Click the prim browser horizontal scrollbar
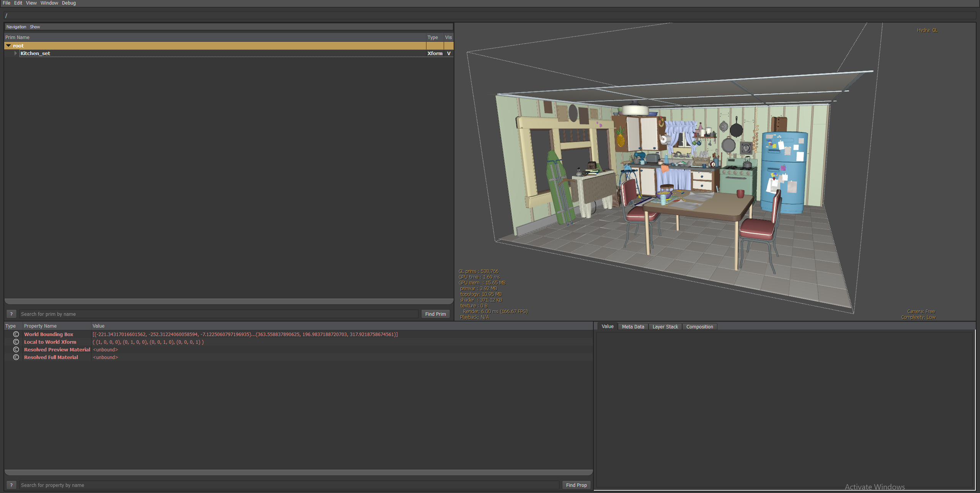This screenshot has height=493, width=980. [229, 301]
